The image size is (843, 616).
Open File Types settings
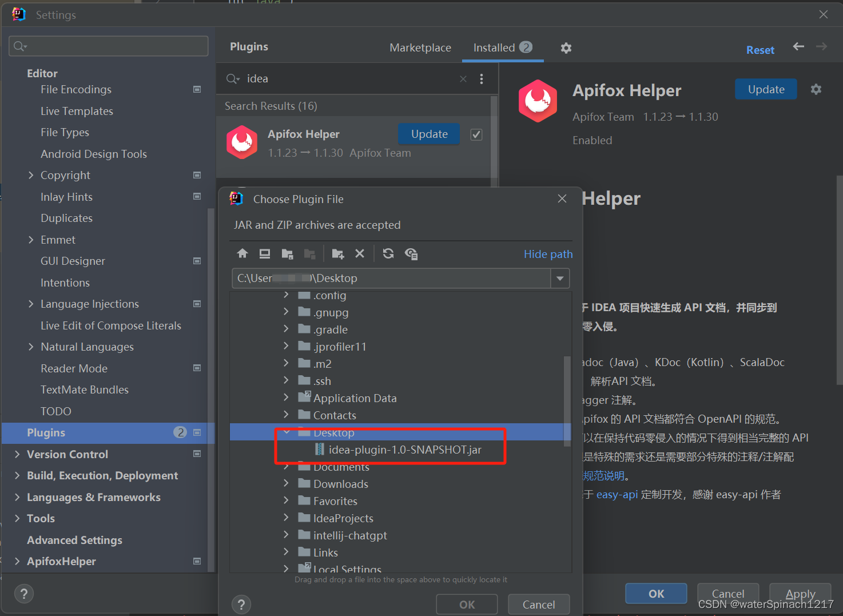pyautogui.click(x=65, y=132)
